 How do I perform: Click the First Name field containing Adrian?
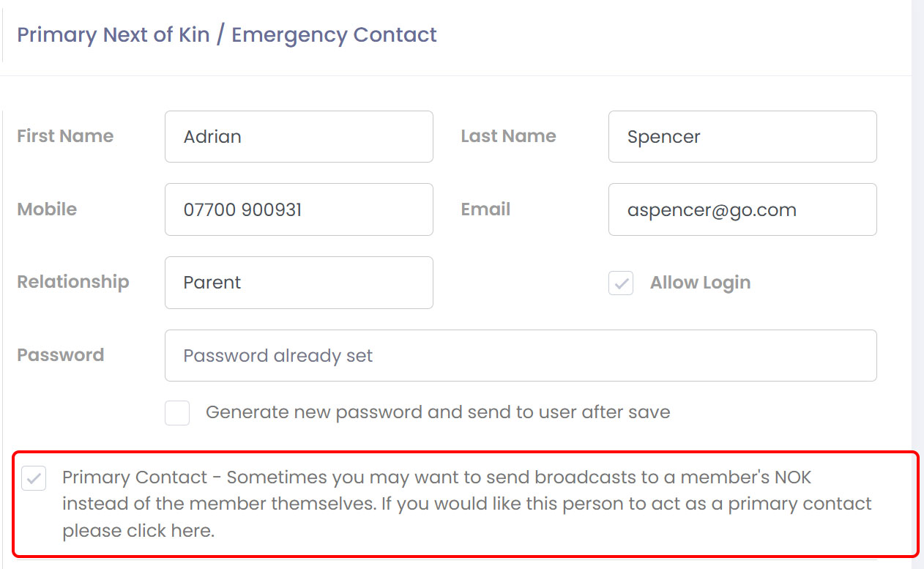pyautogui.click(x=299, y=136)
